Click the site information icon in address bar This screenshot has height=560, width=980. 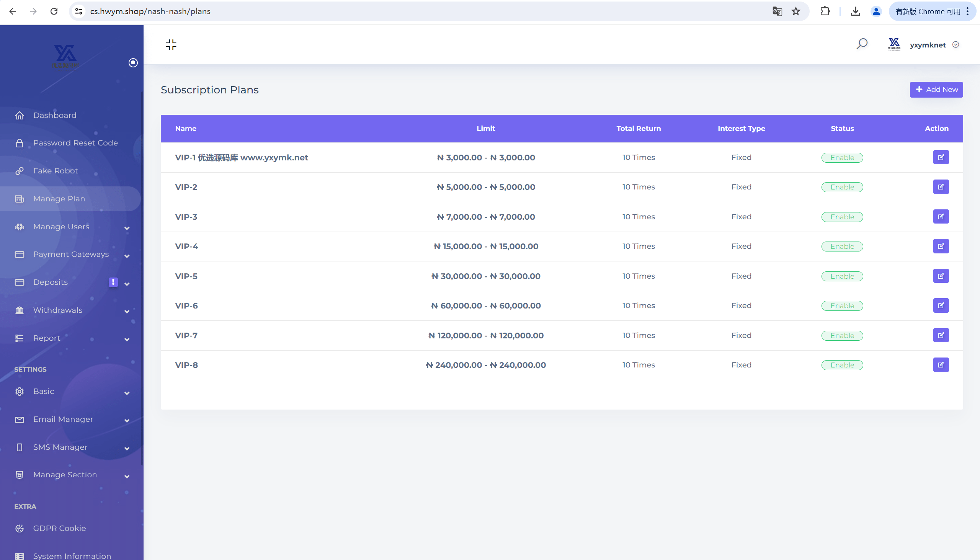coord(79,11)
